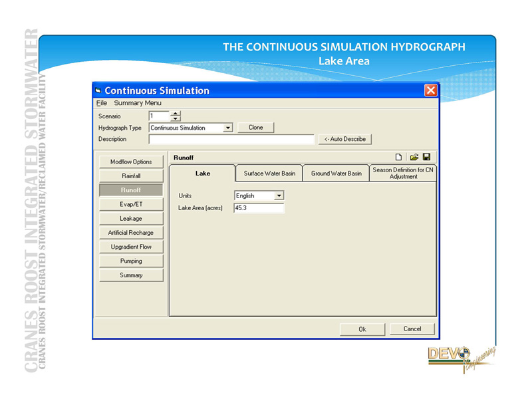Switch to the Ground Water Basin tab
This screenshot has height=399, width=532.
[336, 174]
